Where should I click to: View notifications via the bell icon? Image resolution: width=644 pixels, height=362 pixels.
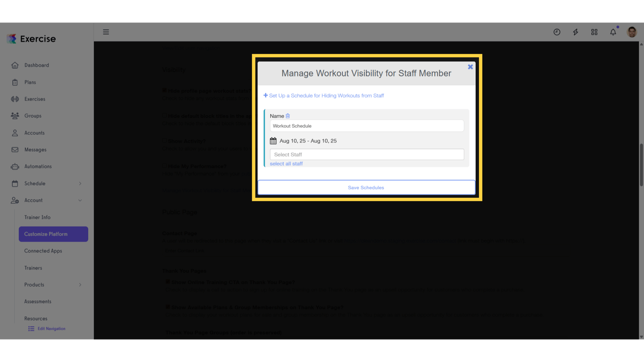(x=613, y=32)
